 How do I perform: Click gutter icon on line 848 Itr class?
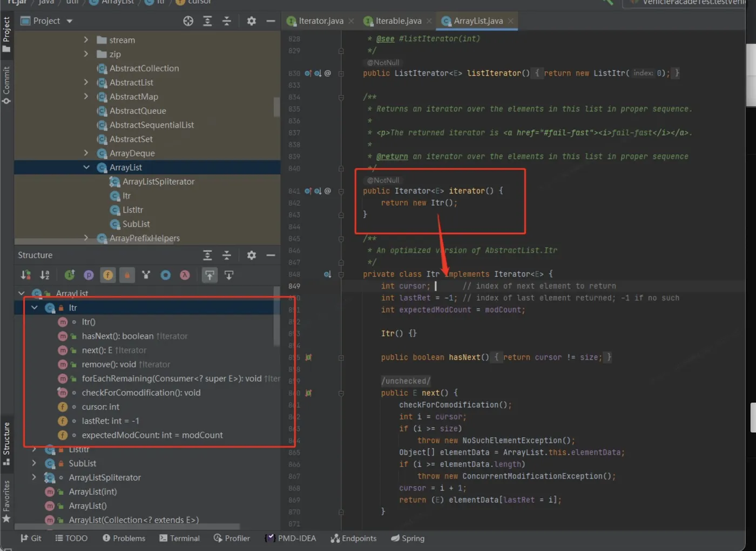tap(327, 274)
